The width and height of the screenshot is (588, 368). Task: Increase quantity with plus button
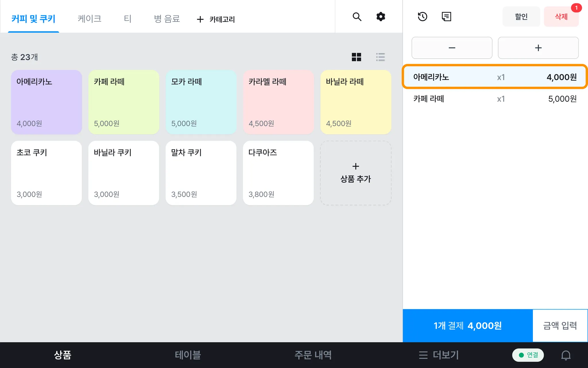coord(538,48)
